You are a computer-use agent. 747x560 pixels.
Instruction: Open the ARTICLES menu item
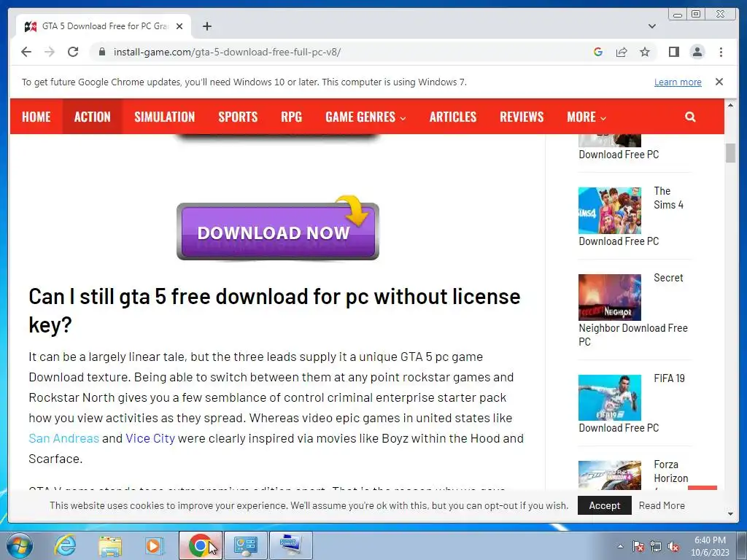point(453,117)
